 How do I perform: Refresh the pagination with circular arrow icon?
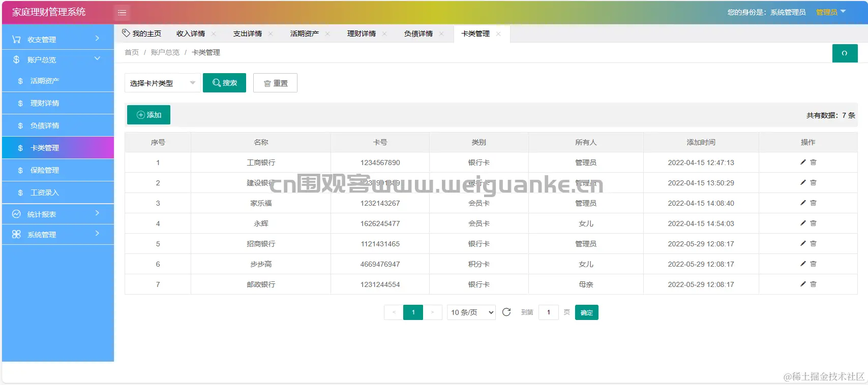coord(506,312)
